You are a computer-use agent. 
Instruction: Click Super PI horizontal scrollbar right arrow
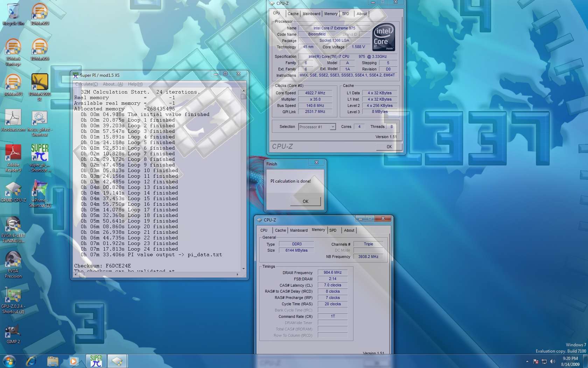(x=238, y=274)
